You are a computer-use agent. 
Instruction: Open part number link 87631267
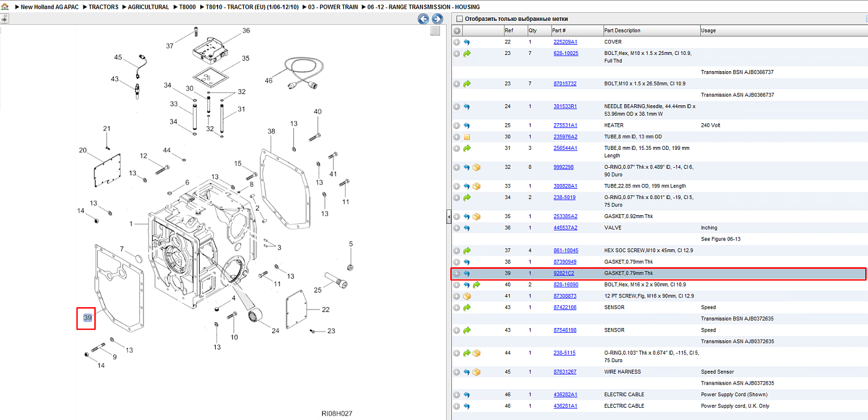pyautogui.click(x=565, y=372)
